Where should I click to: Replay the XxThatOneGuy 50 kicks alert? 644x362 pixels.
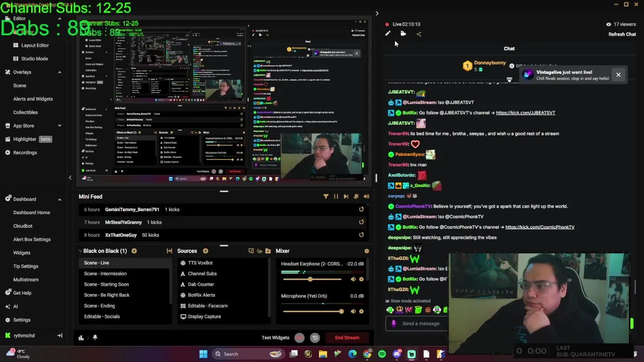(x=361, y=235)
